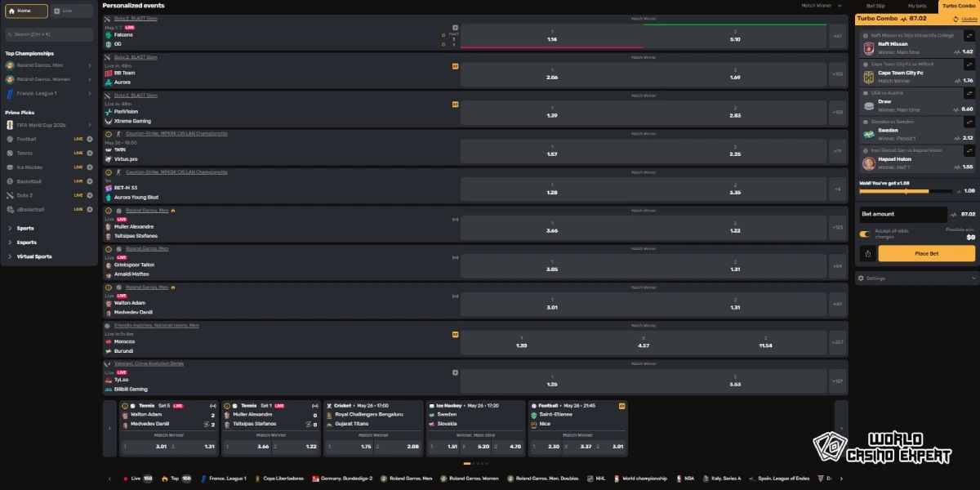This screenshot has width=980, height=490.
Task: Click the plus icon next to eBasketball
Action: click(90, 209)
